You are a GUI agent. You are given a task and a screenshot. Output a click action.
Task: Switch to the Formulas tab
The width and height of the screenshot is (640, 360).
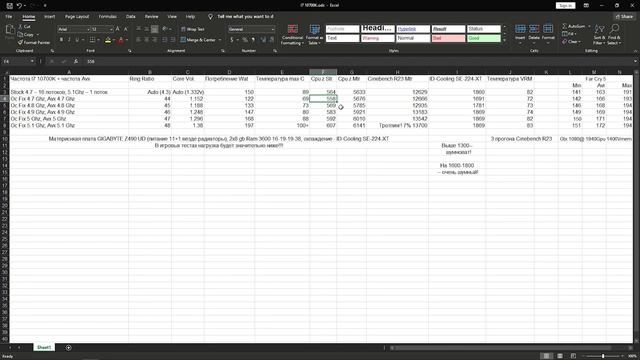click(107, 17)
